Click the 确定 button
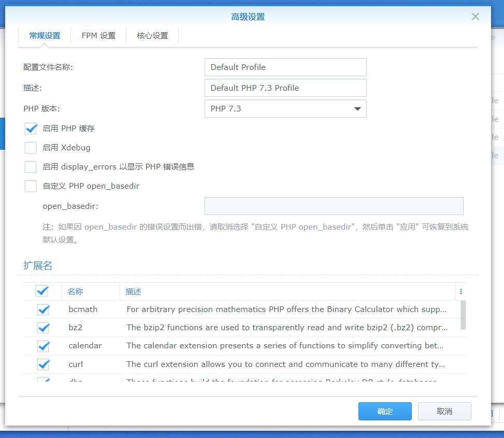The height and width of the screenshot is (438, 504). pyautogui.click(x=385, y=411)
